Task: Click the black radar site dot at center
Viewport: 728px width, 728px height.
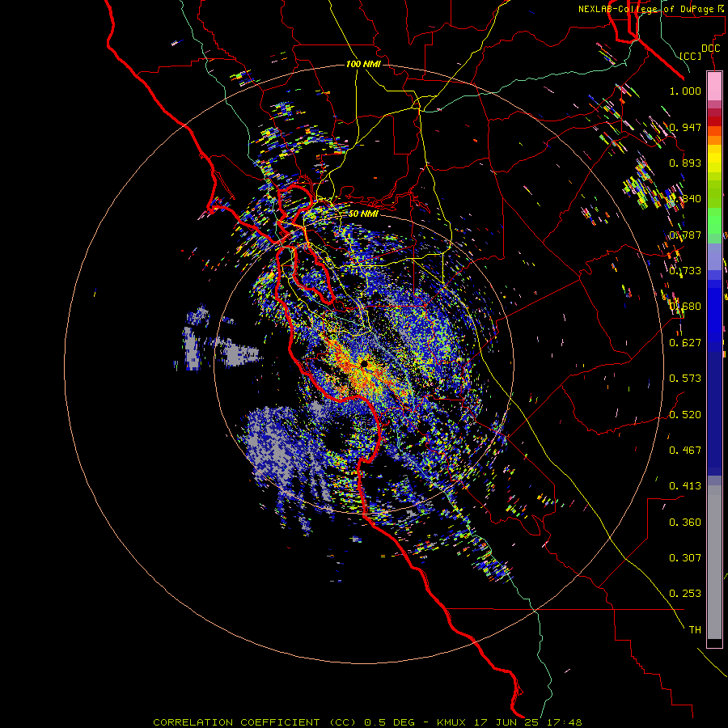Action: click(x=365, y=364)
